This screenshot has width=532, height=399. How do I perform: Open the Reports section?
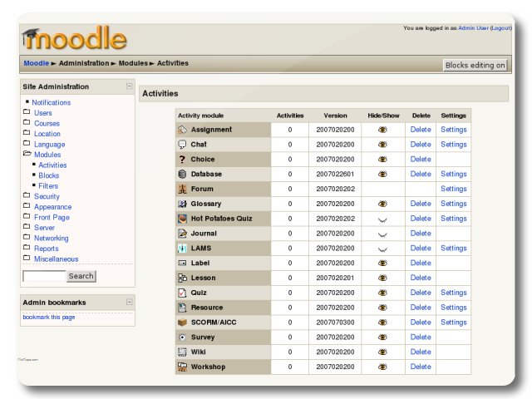[47, 249]
